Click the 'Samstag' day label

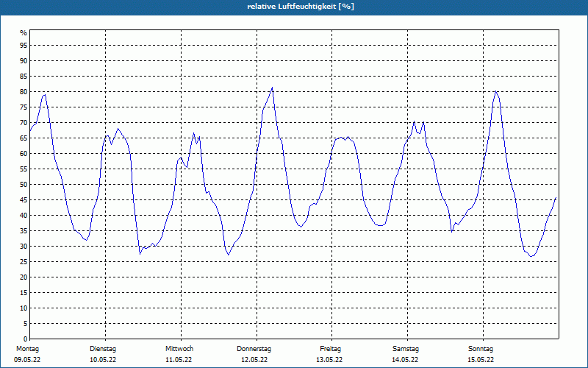(x=406, y=349)
